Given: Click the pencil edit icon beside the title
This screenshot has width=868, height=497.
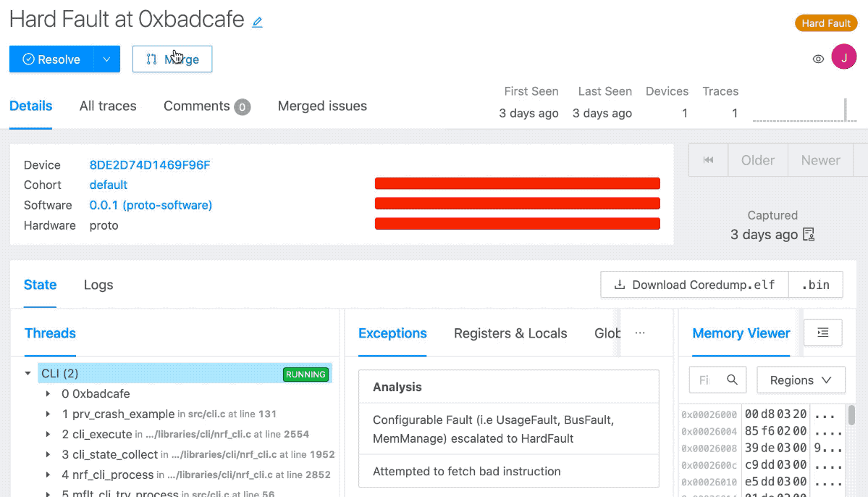Looking at the screenshot, I should click(257, 22).
